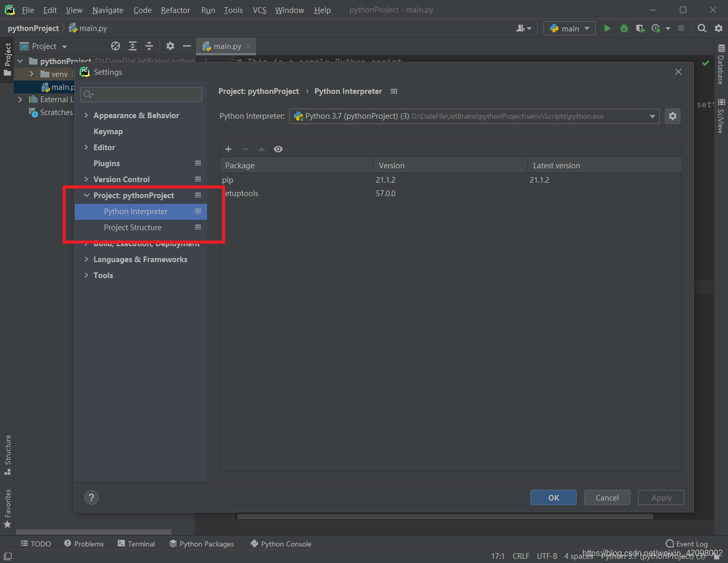Locate file with crosshair icon in Project panel

pos(116,46)
